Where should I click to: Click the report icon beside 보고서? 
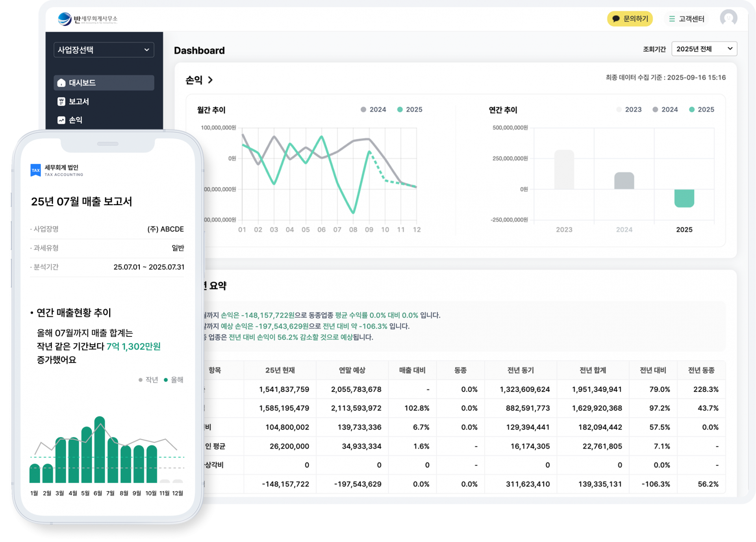pyautogui.click(x=61, y=101)
